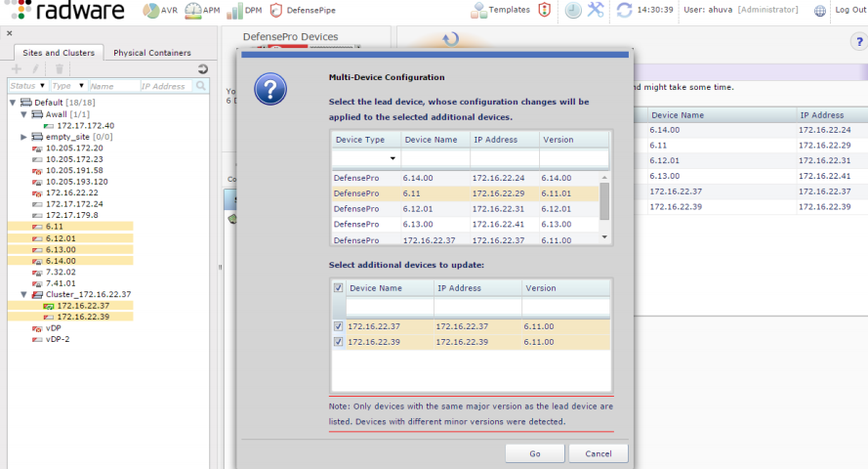Open the blue help question-mark icon
The width and height of the screenshot is (868, 469).
(859, 41)
